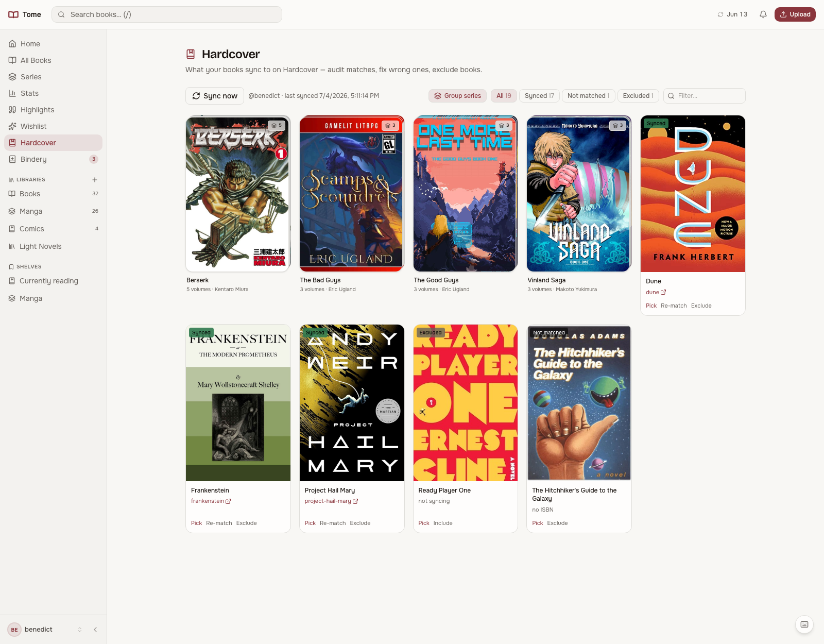Click the Not matched badge on Hitchhiker's
Image resolution: width=824 pixels, height=644 pixels.
coord(549,333)
